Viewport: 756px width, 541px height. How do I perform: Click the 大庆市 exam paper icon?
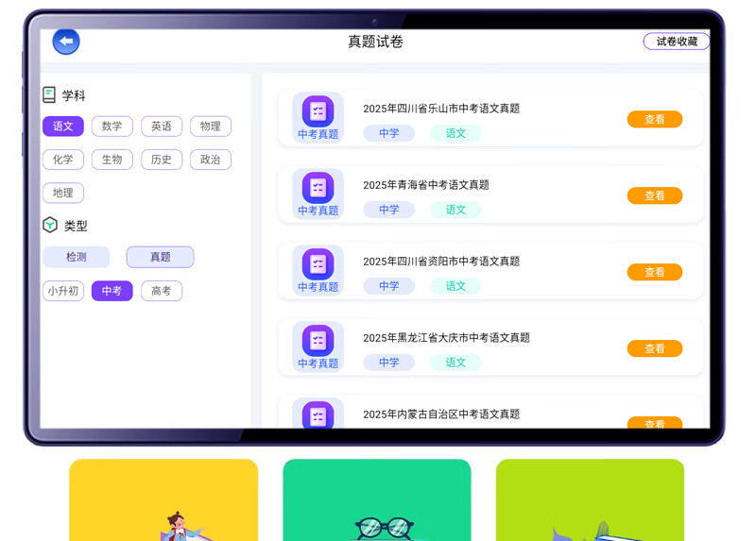(x=318, y=341)
